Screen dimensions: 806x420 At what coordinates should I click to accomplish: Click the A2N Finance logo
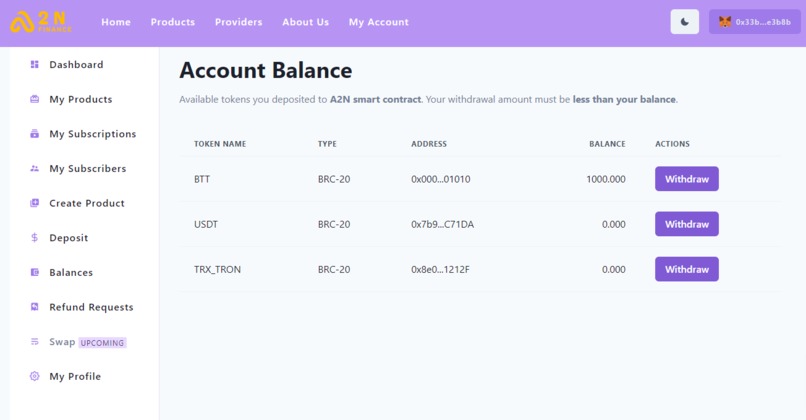(x=41, y=22)
